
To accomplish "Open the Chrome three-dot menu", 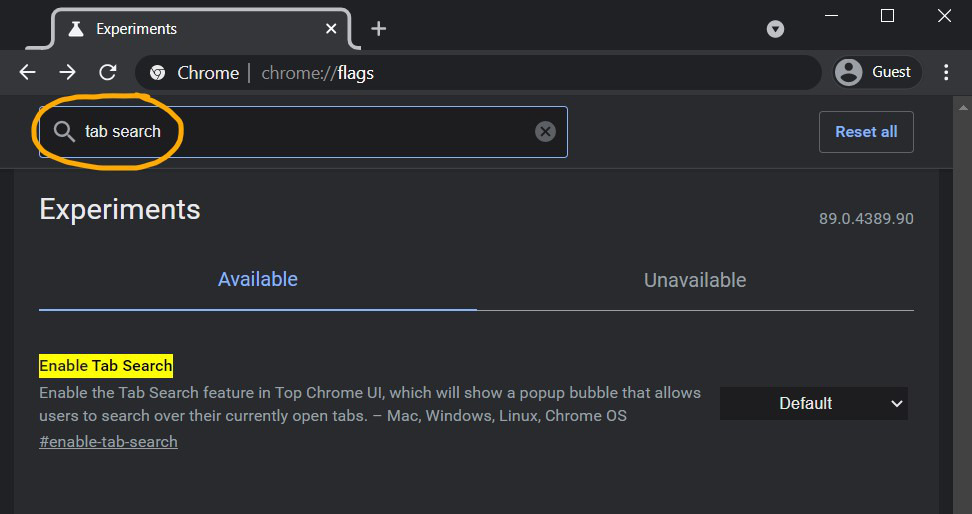I will pyautogui.click(x=946, y=72).
